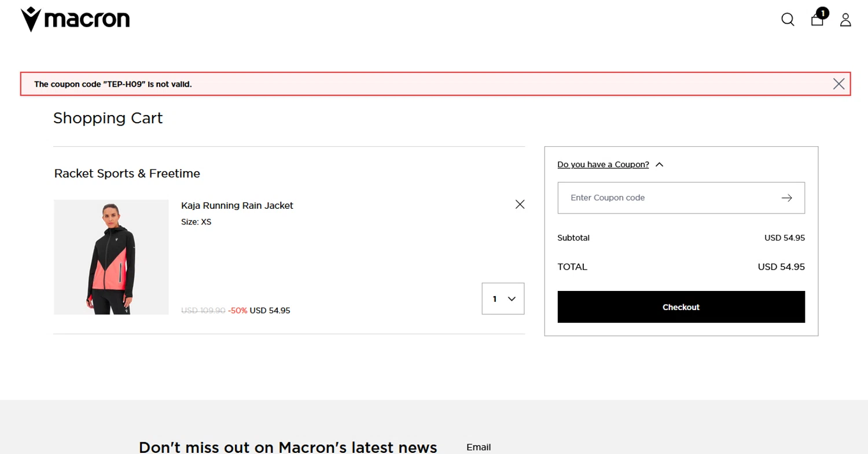Image resolution: width=868 pixels, height=454 pixels.
Task: Open the Kaja Running Rain Jacket product link
Action: [237, 205]
